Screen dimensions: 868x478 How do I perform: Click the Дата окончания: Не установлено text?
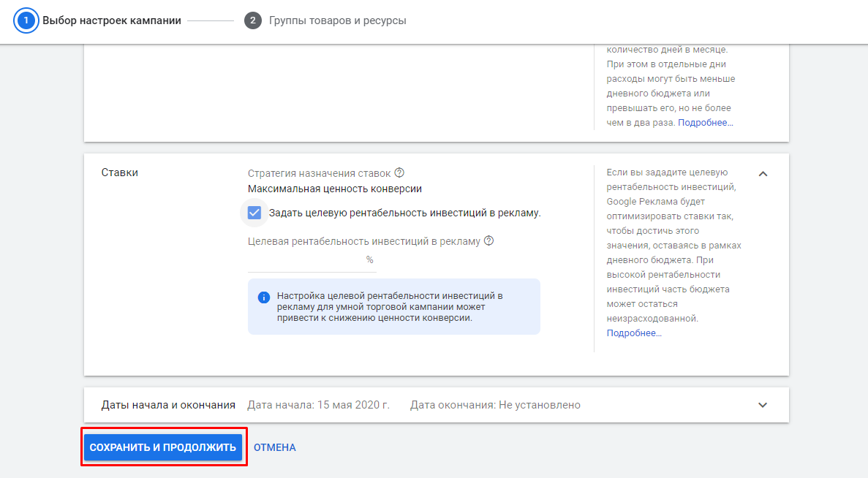[495, 405]
